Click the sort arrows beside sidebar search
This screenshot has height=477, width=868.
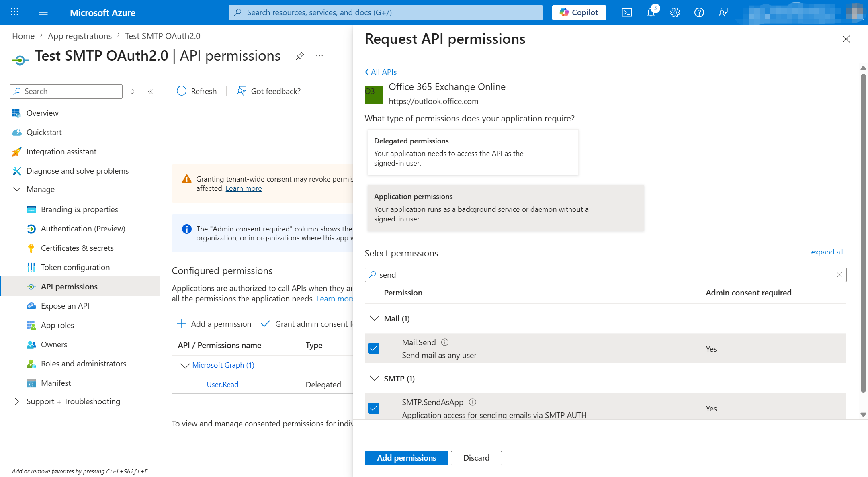(132, 92)
